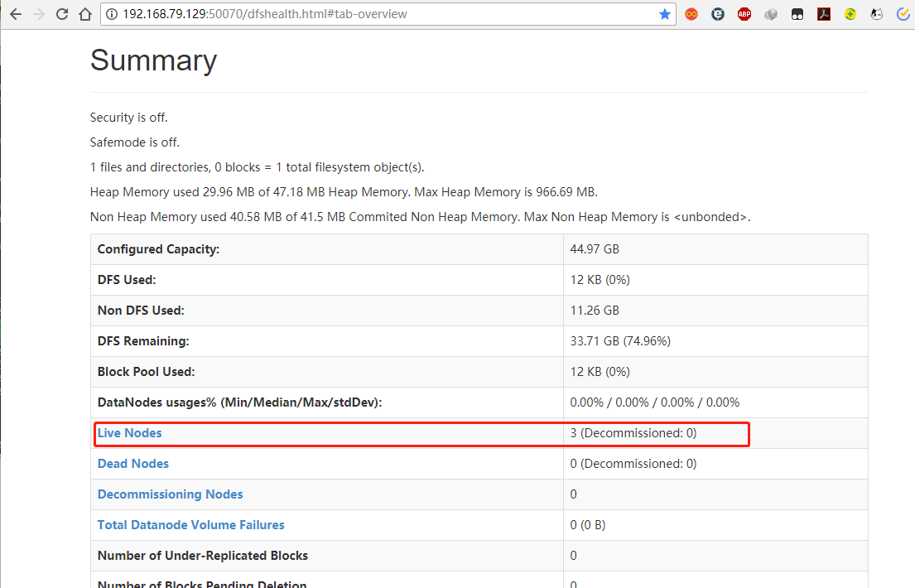This screenshot has width=915, height=588.
Task: Open the cat face extension icon
Action: [877, 14]
